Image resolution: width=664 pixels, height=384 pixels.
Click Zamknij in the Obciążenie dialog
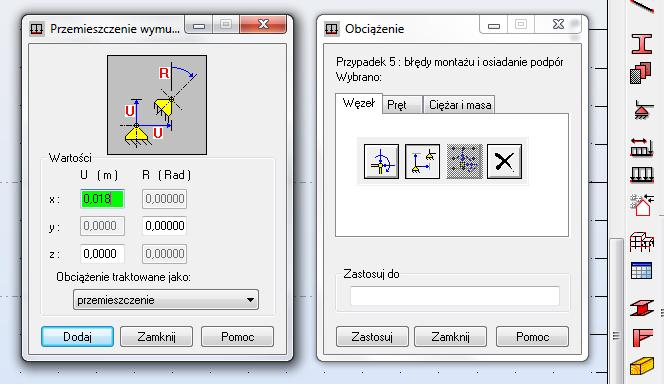[x=451, y=337]
